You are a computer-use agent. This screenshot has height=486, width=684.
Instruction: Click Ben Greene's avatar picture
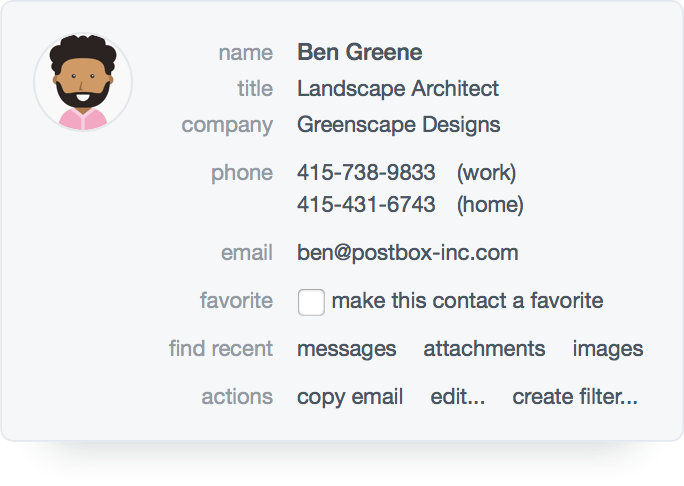83,82
